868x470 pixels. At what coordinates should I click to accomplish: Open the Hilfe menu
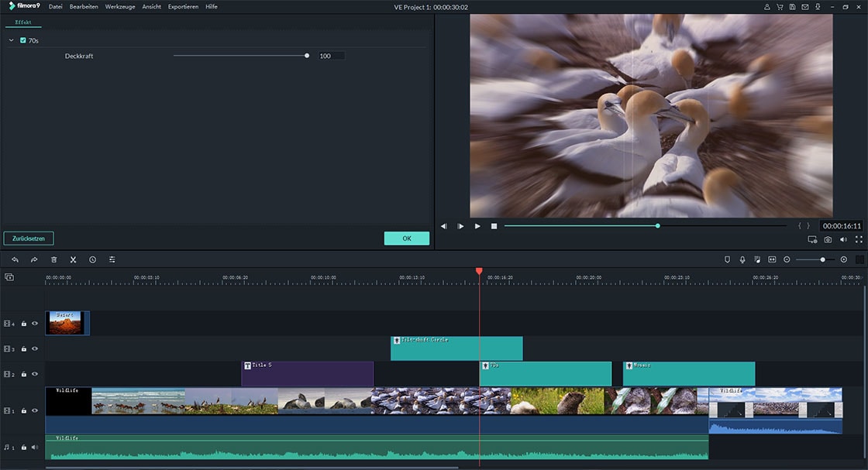pyautogui.click(x=212, y=7)
